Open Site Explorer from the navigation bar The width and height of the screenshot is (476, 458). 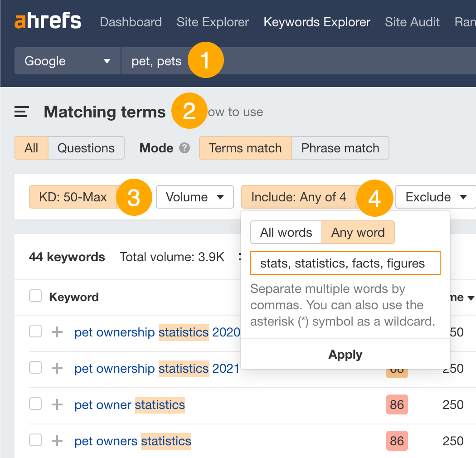[213, 22]
